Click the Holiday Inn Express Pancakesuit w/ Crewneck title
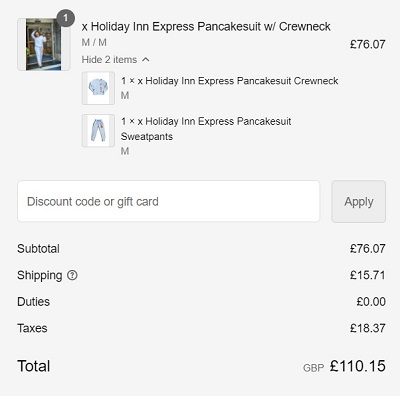The height and width of the screenshot is (396, 400). (x=206, y=26)
